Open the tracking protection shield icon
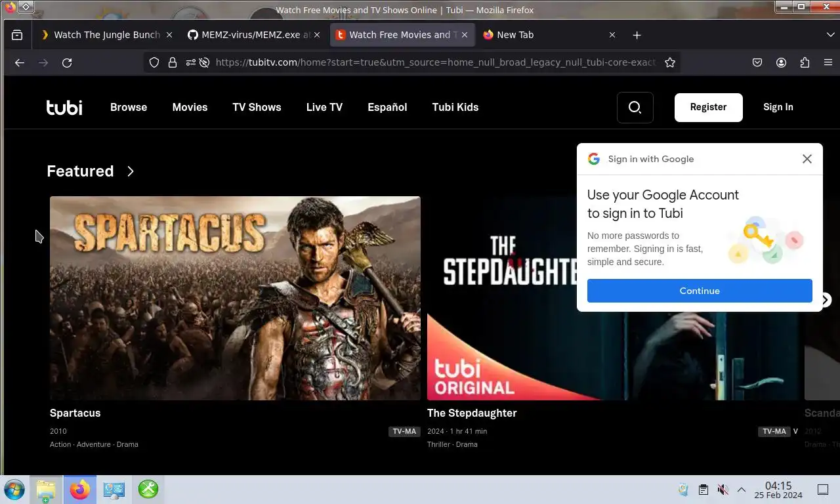Image resolution: width=840 pixels, height=504 pixels. coord(154,62)
